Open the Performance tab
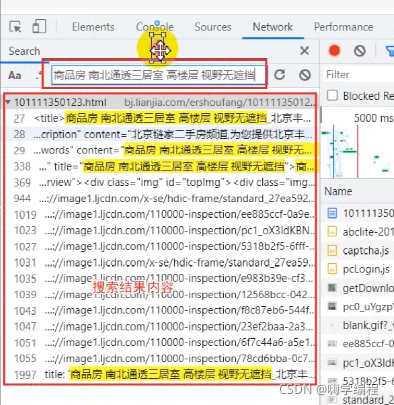This screenshot has width=394, height=405. pos(343,27)
